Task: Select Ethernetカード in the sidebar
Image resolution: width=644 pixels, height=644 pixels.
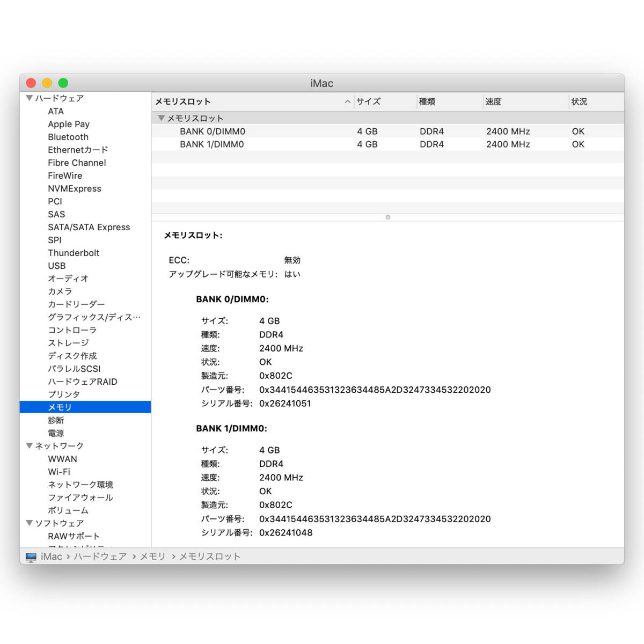Action: tap(78, 150)
